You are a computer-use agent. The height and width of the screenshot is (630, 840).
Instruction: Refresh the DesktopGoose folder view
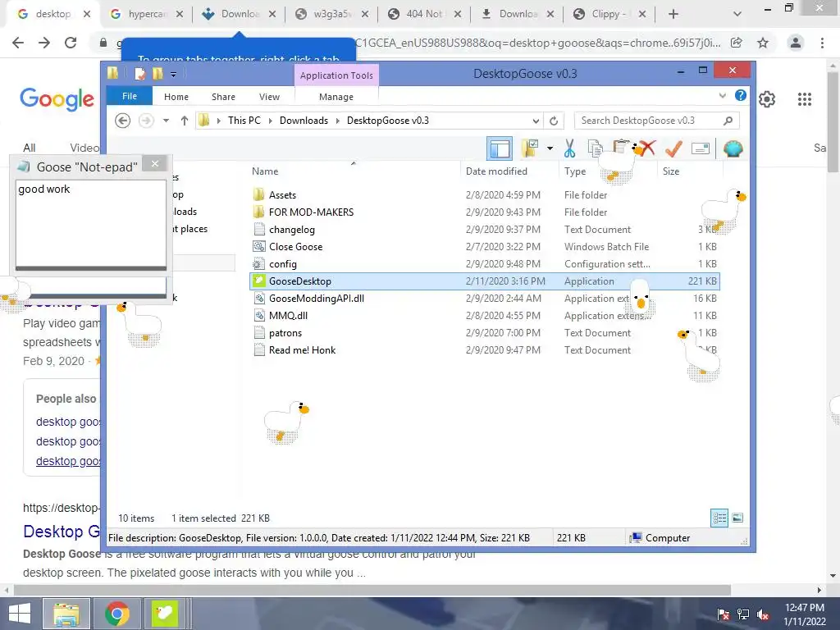pyautogui.click(x=554, y=121)
